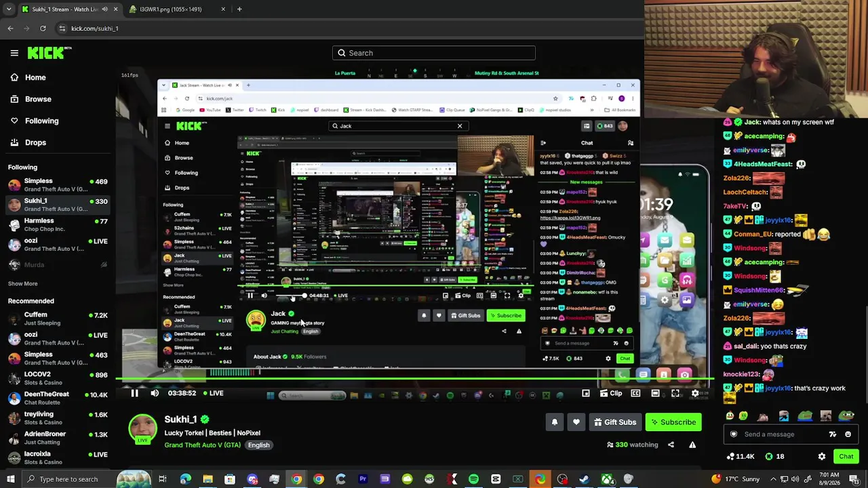
Task: Click the Kick logo in header
Action: pyautogui.click(x=49, y=53)
